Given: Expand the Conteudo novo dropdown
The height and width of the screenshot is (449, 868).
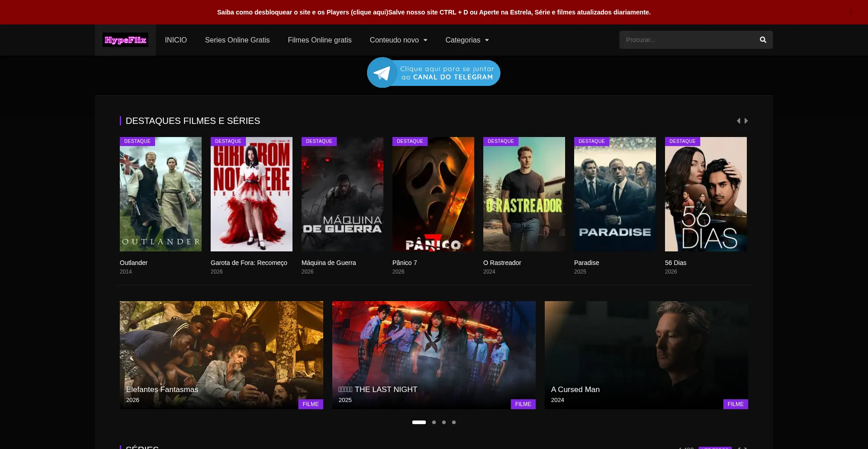Looking at the screenshot, I should [x=398, y=40].
